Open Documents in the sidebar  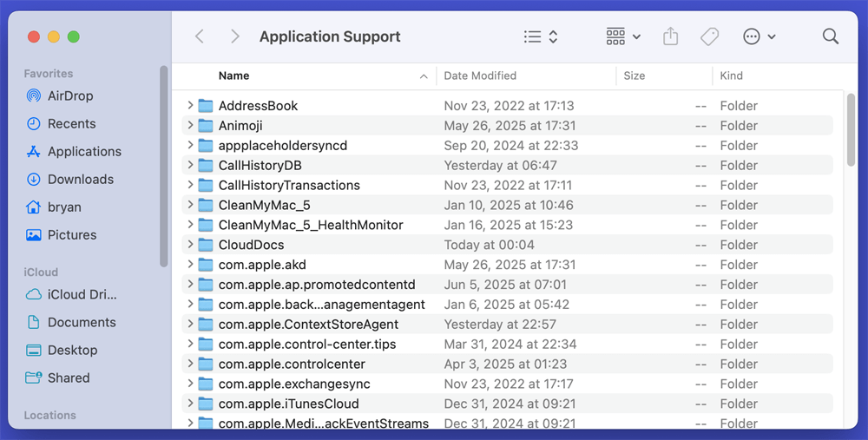point(71,322)
